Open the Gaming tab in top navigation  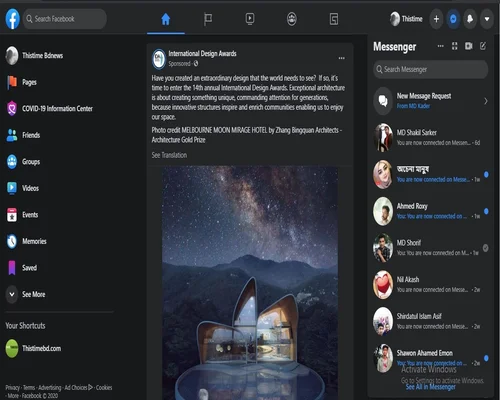334,19
